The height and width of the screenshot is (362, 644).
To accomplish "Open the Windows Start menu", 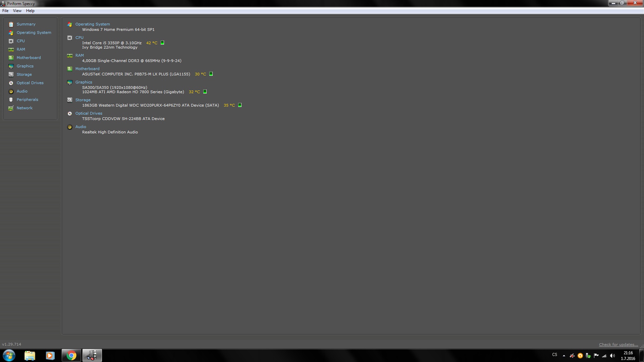I will [x=9, y=355].
